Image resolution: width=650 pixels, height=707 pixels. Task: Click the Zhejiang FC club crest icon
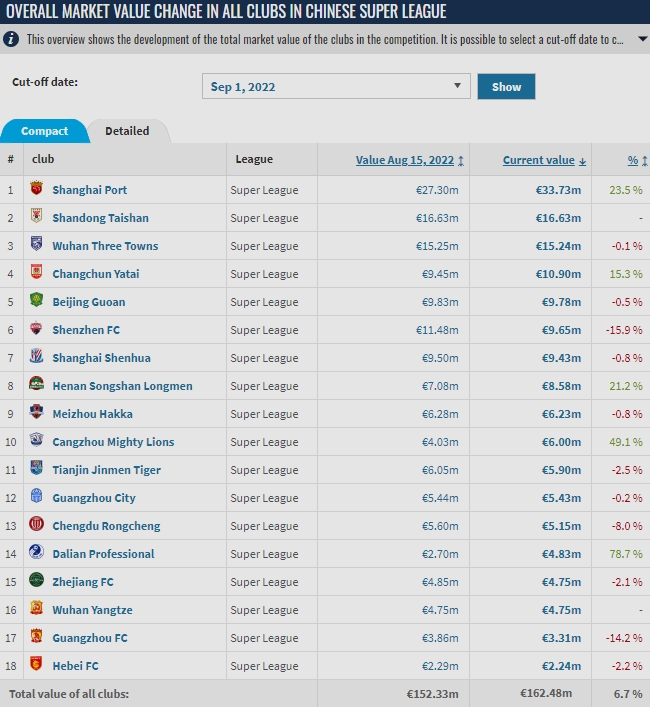click(37, 581)
